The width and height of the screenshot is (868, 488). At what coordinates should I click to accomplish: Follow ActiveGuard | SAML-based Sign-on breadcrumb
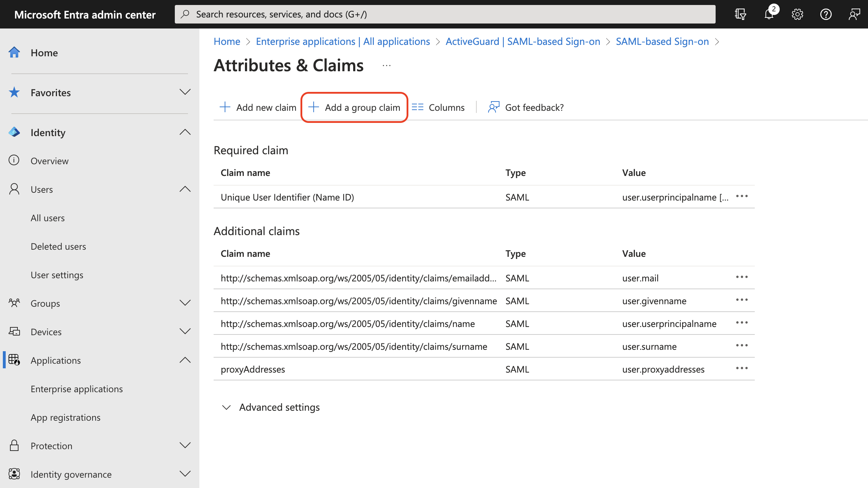pos(523,41)
